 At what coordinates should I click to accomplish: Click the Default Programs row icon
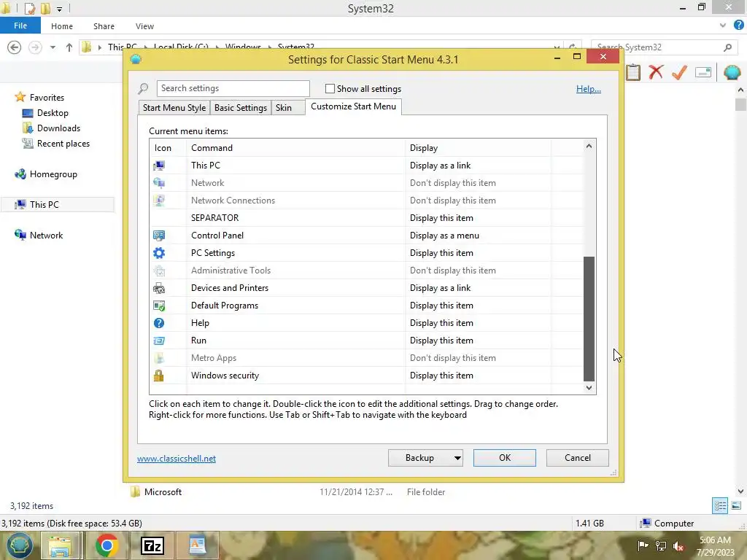tap(158, 306)
